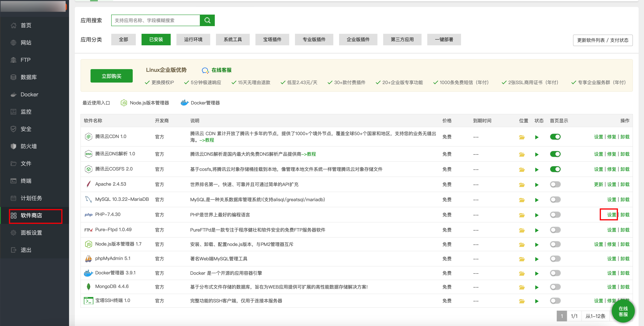Turn off homepage toggle for 腾讯云COSFS
This screenshot has height=326, width=644.
pos(555,169)
